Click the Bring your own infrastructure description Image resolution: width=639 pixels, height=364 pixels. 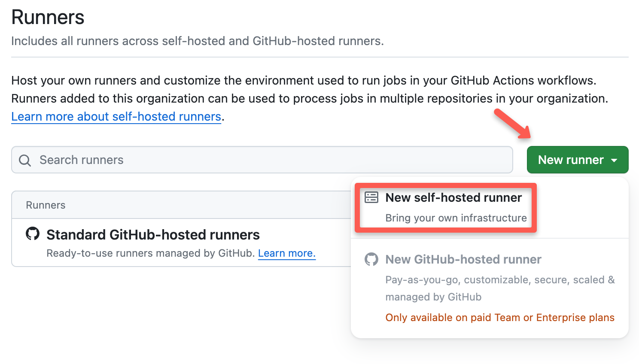tap(456, 218)
